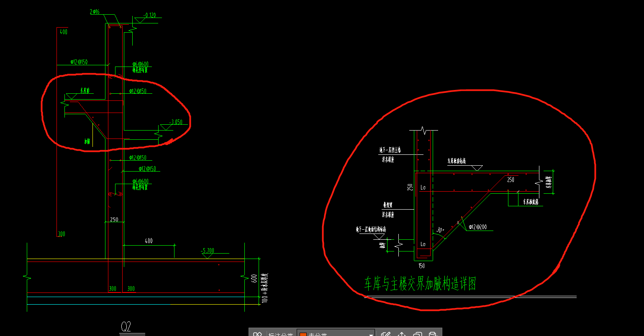The image size is (644, 336).
Task: Click the copy overlapping squares icon
Action: coord(417,334)
